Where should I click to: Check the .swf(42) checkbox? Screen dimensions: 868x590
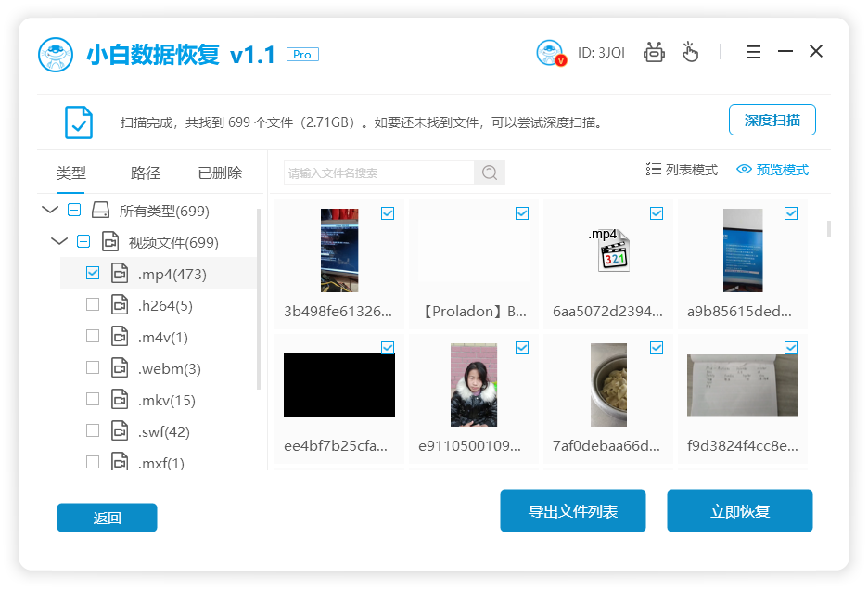pyautogui.click(x=93, y=430)
